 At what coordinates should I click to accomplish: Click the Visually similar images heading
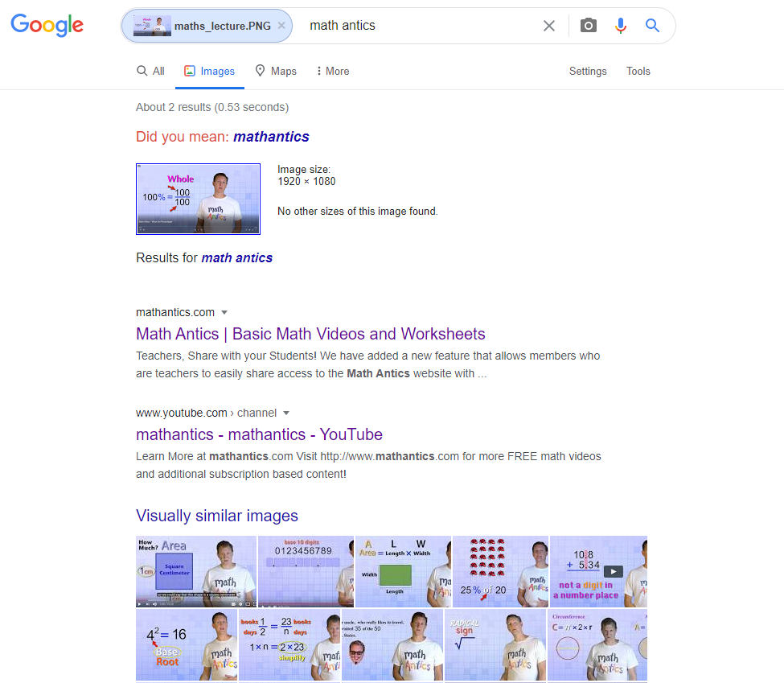[217, 516]
